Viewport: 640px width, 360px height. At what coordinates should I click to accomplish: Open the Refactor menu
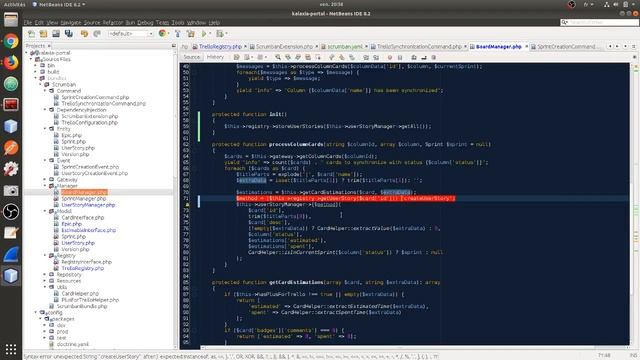pyautogui.click(x=113, y=22)
